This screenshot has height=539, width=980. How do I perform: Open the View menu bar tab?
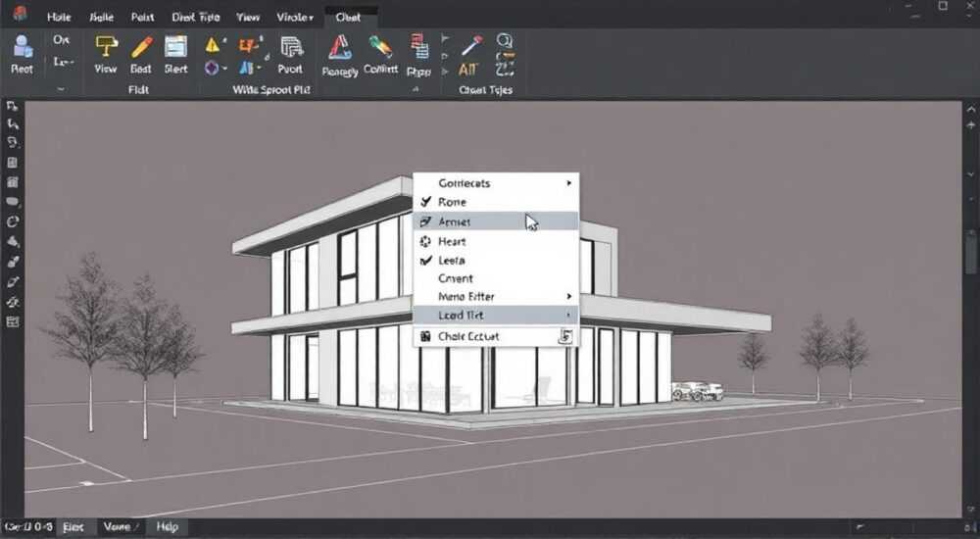tap(248, 18)
